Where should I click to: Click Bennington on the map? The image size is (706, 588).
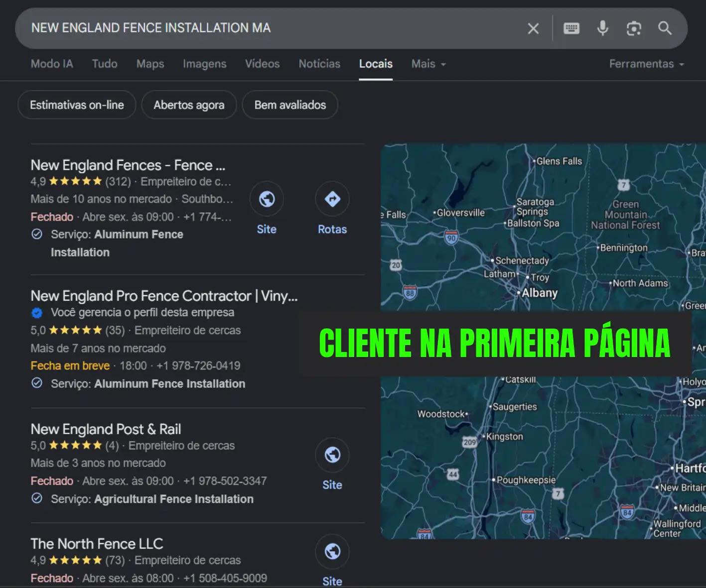pos(624,248)
